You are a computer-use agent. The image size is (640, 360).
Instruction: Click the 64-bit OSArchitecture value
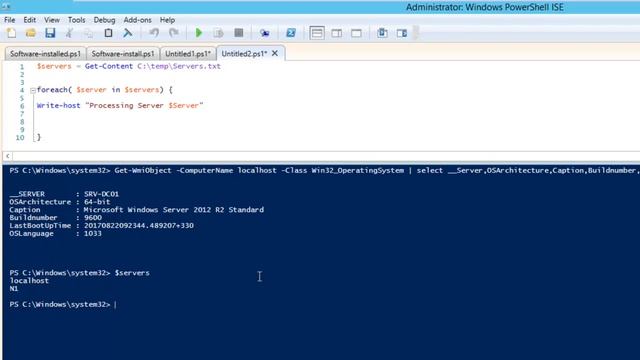coord(97,202)
